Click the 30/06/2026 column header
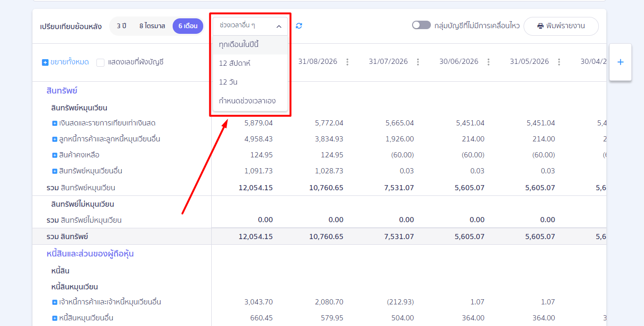This screenshot has height=326, width=644. point(459,62)
